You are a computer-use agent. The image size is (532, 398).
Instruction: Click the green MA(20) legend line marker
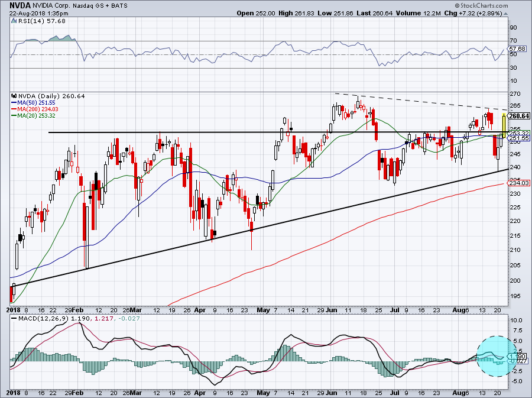[14, 116]
